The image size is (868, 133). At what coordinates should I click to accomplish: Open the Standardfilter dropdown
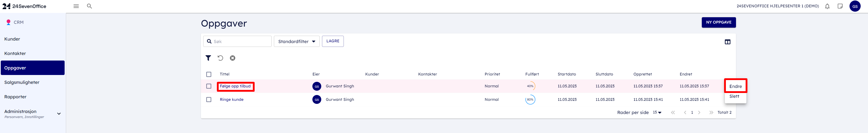click(296, 41)
